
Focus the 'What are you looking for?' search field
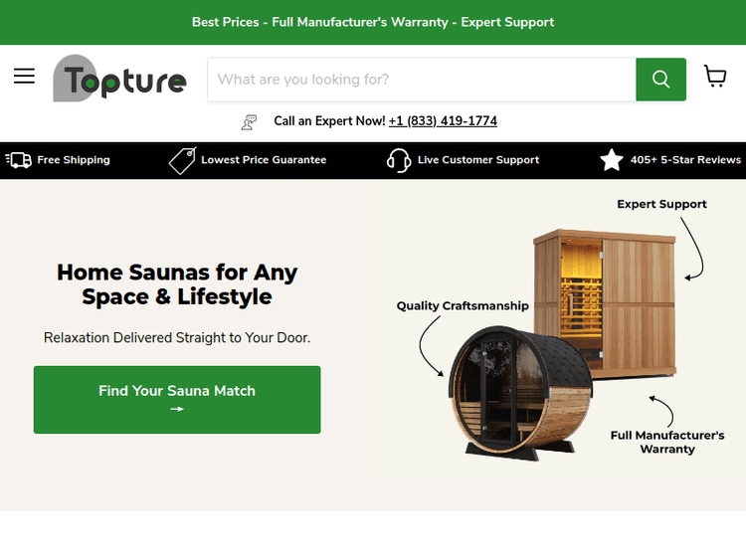(x=422, y=80)
